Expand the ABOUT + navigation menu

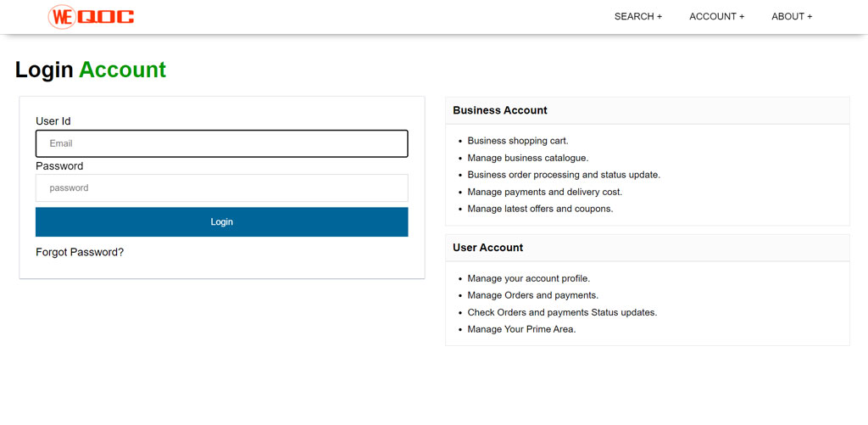pyautogui.click(x=791, y=16)
